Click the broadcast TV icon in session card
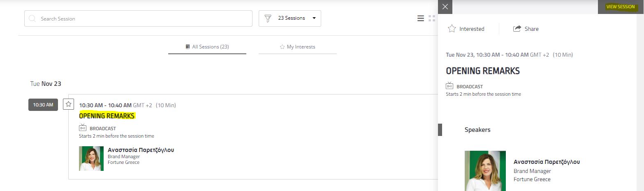Screen dimensions: 644x191 [82, 128]
